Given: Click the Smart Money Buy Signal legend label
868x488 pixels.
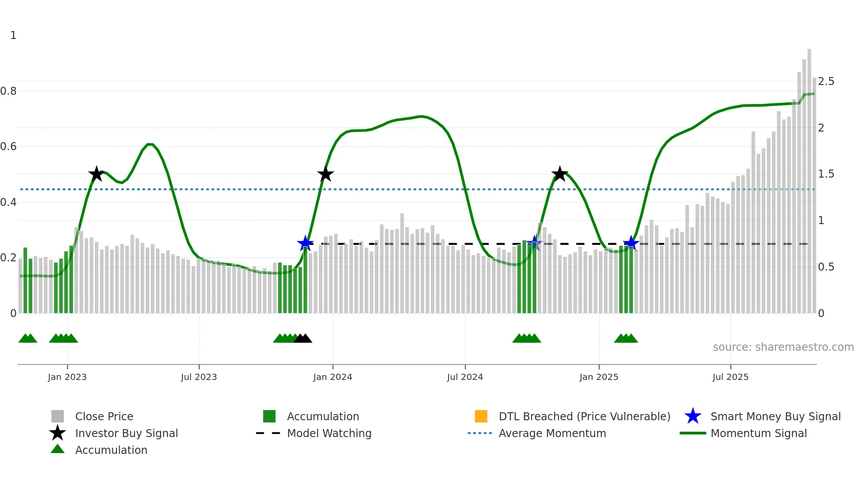Looking at the screenshot, I should [775, 416].
